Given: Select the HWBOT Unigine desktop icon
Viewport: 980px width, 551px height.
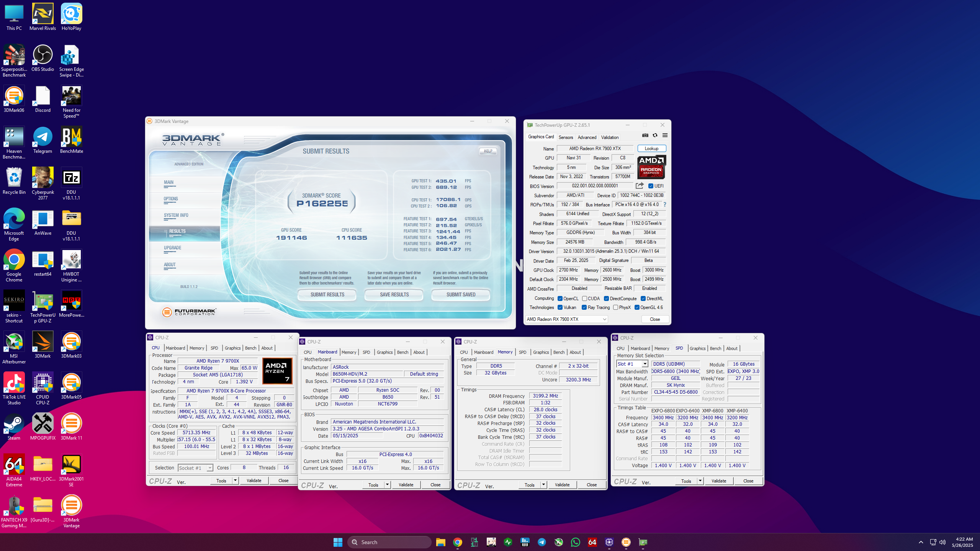Looking at the screenshot, I should tap(71, 266).
